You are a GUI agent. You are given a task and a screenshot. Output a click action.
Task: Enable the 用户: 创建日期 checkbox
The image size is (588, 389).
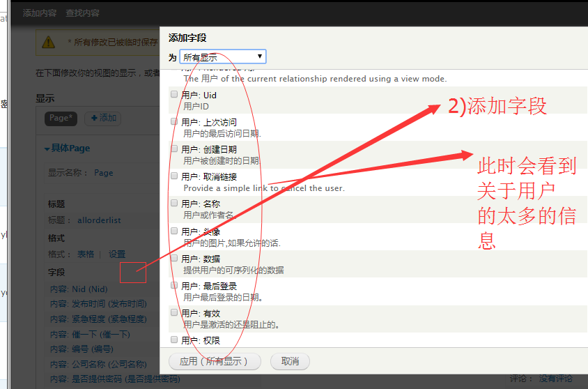[x=174, y=149]
